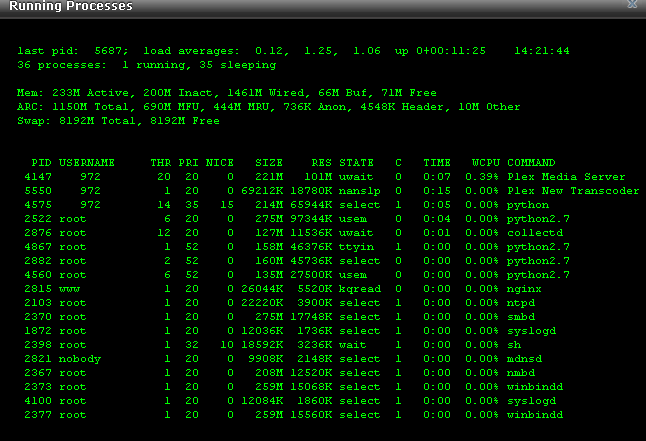Click PID 4147 in the process list
Image resolution: width=646 pixels, height=441 pixels.
pyautogui.click(x=38, y=176)
